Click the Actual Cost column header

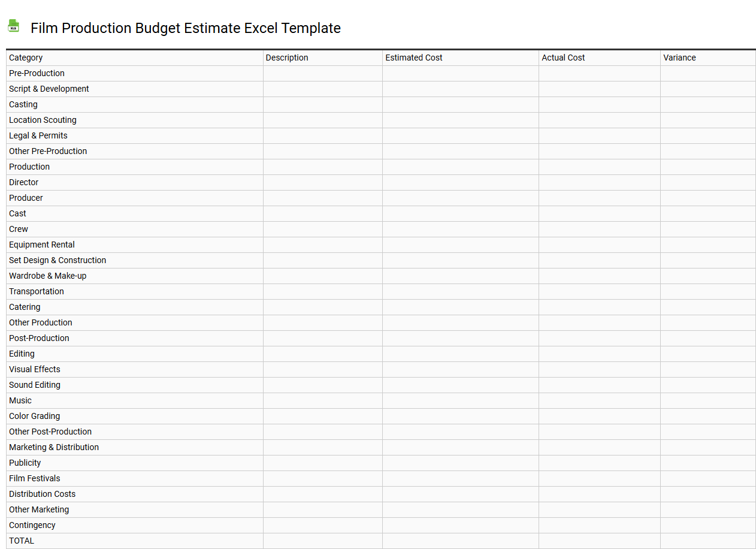point(563,58)
